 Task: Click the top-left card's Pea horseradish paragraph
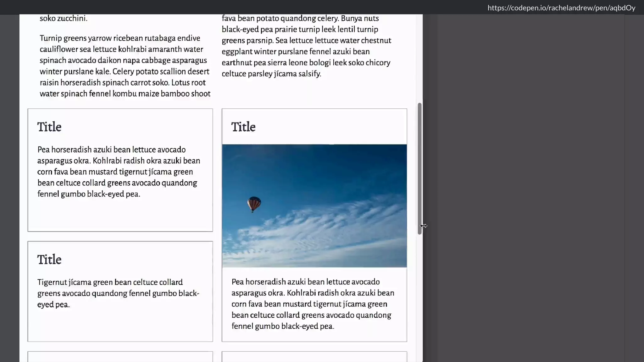point(119,172)
